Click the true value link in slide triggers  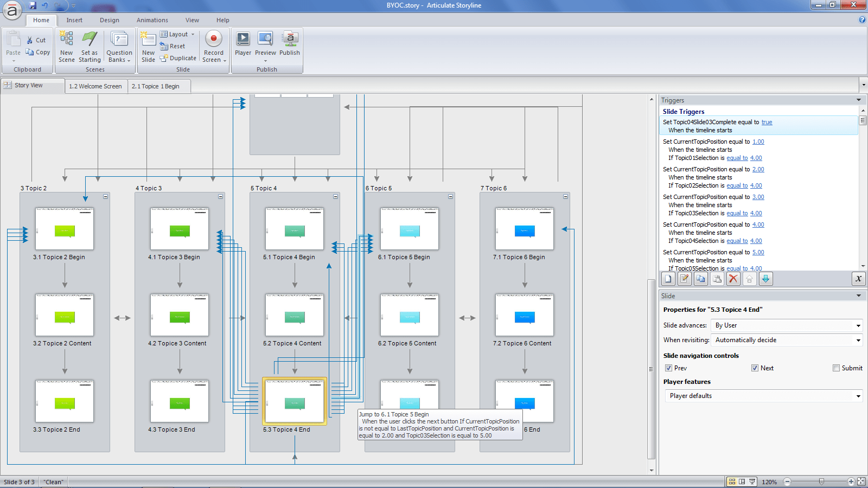click(766, 122)
